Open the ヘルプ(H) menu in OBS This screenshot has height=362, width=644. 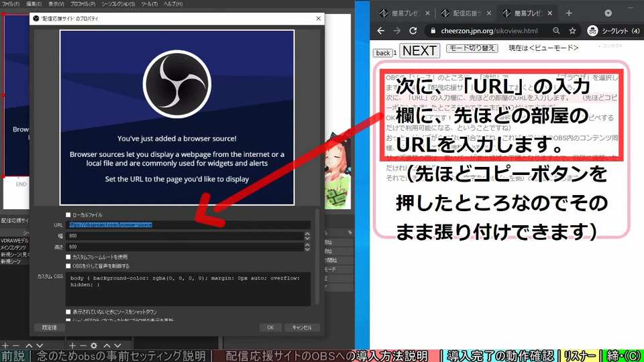pos(173,4)
